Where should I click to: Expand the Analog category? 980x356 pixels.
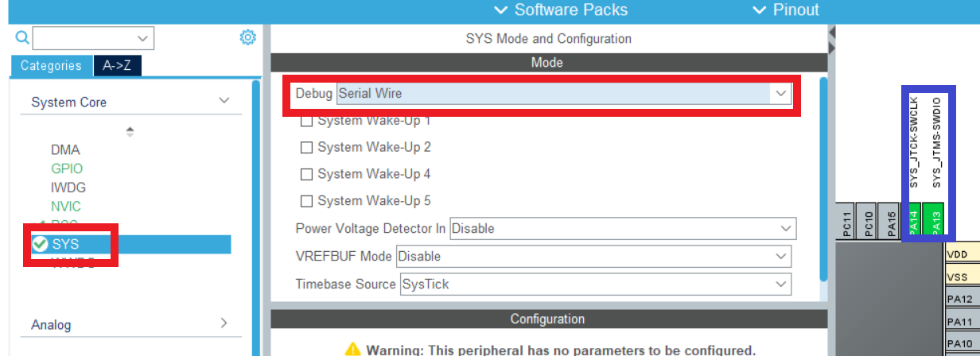click(x=224, y=323)
